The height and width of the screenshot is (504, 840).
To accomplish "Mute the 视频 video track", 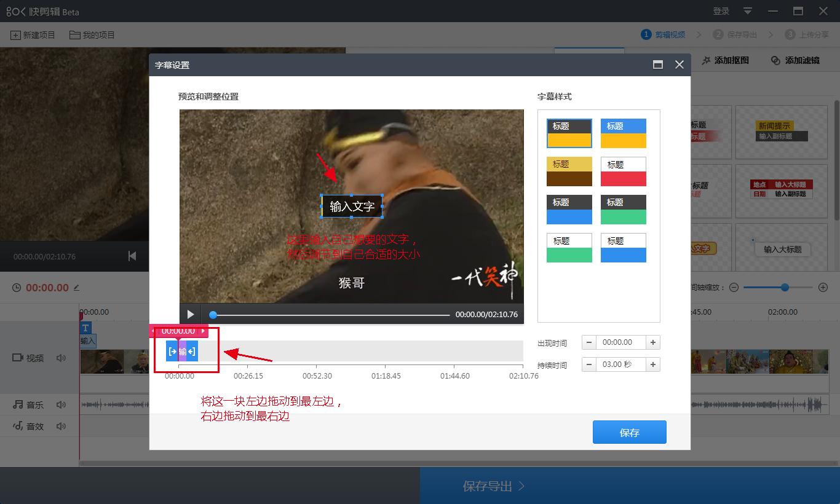I will pos(61,358).
